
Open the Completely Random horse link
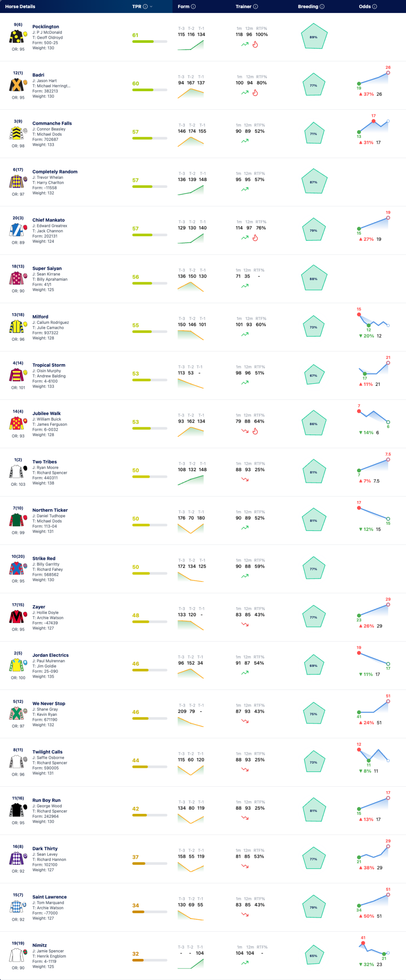tap(55, 171)
